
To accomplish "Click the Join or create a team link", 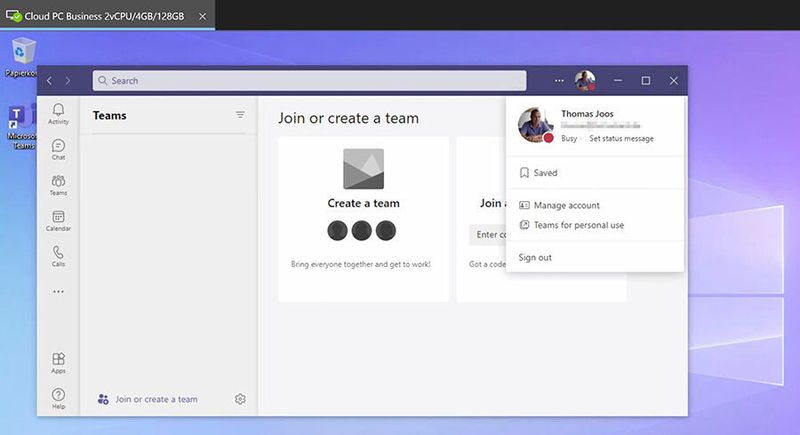I will tap(156, 399).
